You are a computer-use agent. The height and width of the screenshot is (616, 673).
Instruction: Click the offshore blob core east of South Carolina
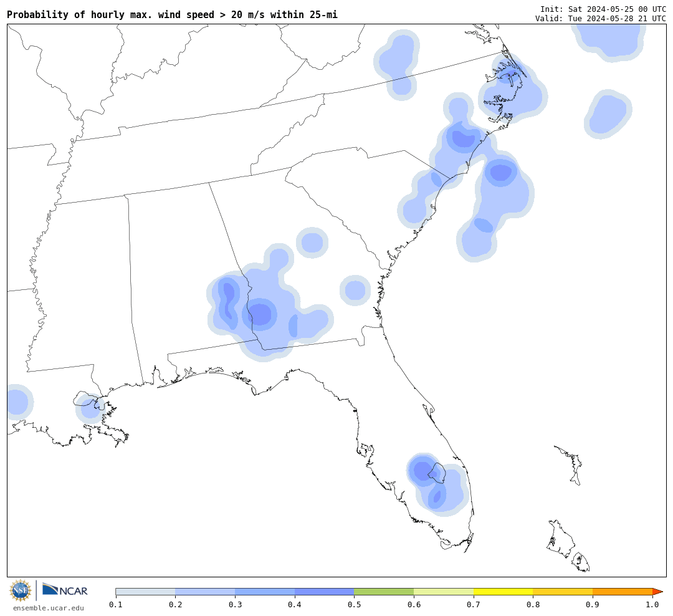501,172
